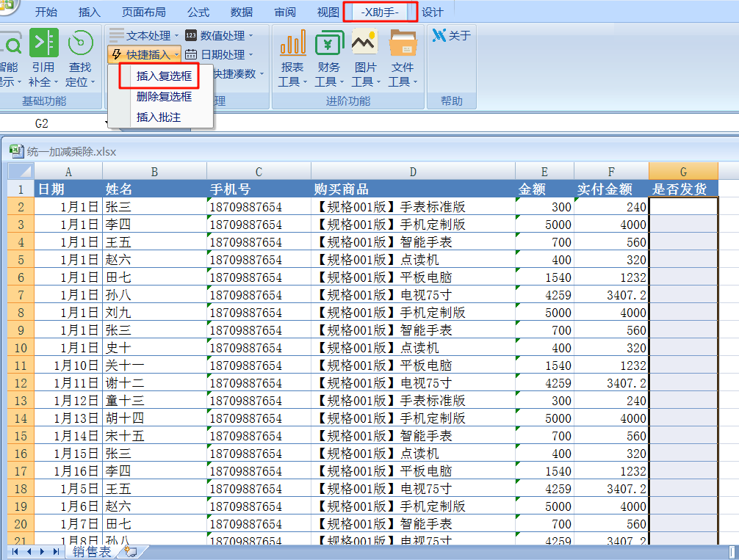739x560 pixels.
Task: Click cell with date 1月16日
Action: [68, 471]
